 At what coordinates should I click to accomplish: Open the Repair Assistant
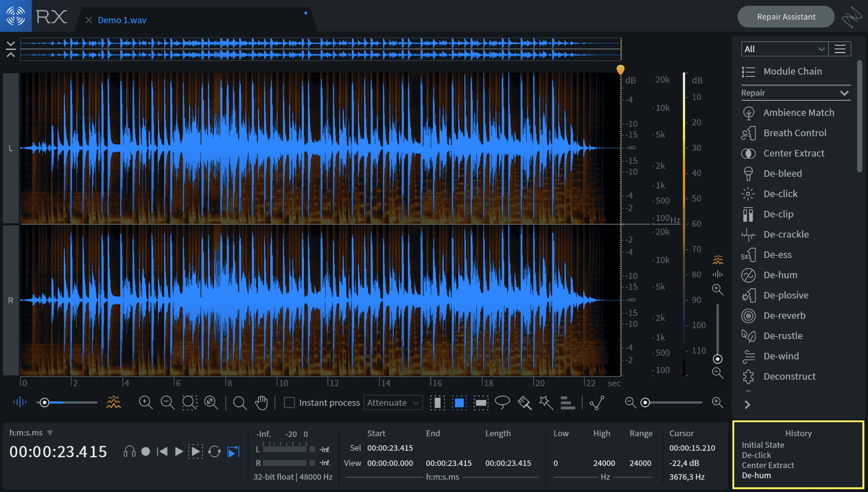coord(786,17)
